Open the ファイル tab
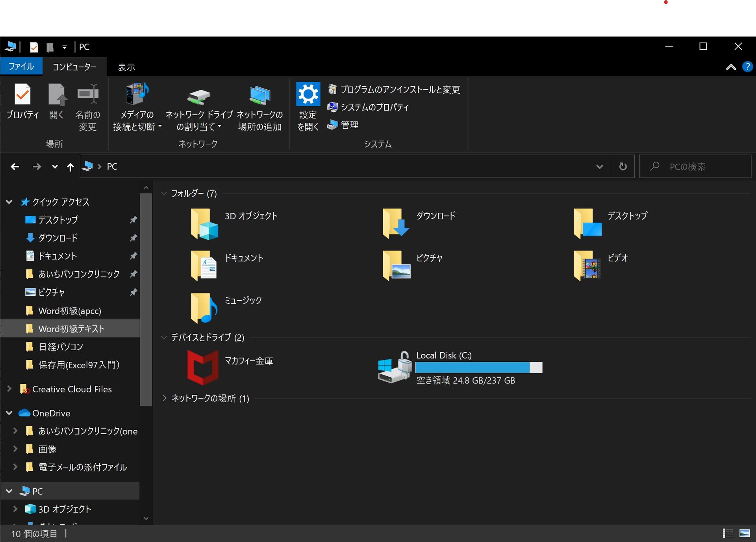 pos(21,67)
